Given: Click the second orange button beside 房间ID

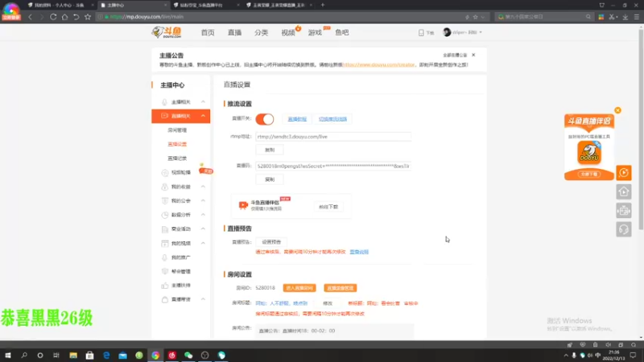Looking at the screenshot, I should tap(340, 288).
